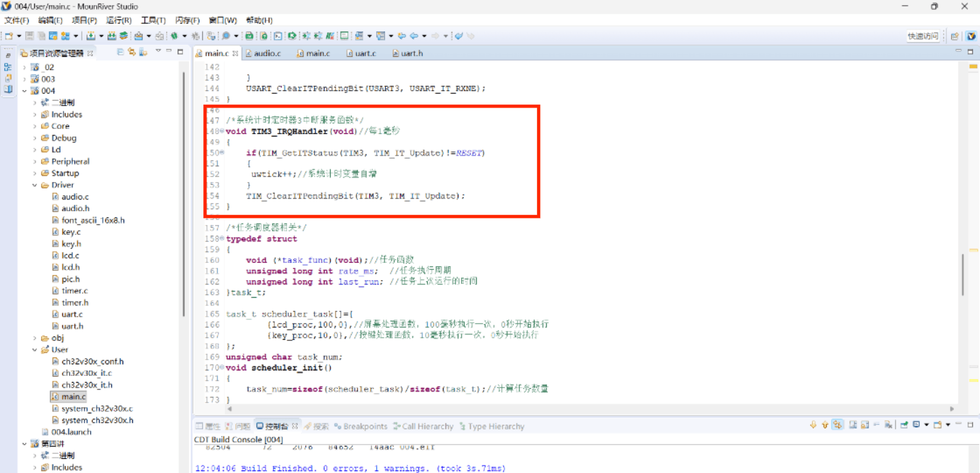Click the 快速访问 quick access box
Viewport: 980px width, 473px height.
[x=922, y=36]
